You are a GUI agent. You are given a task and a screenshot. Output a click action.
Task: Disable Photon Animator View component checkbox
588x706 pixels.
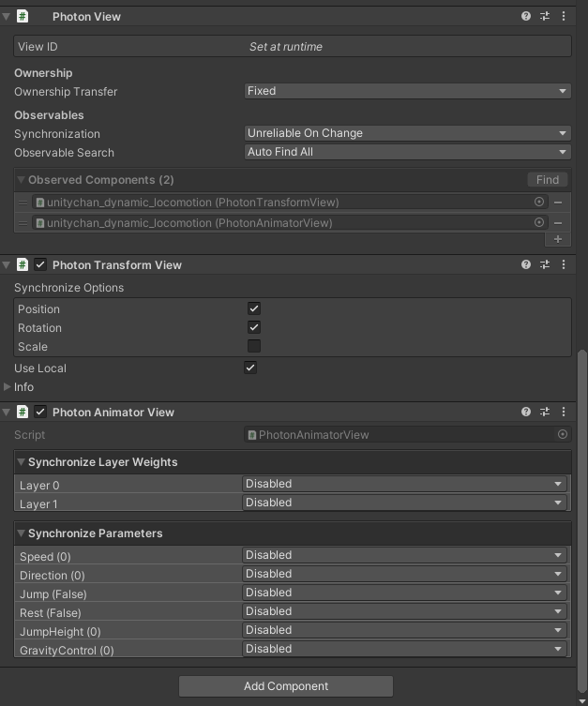40,412
